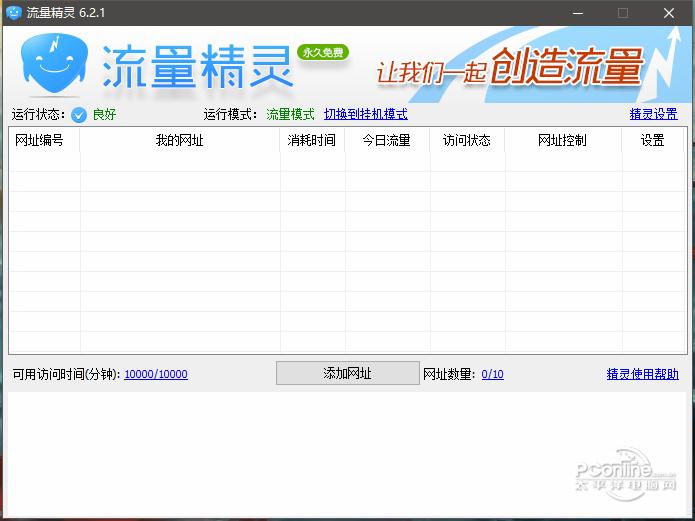The image size is (695, 521).
Task: Switch to 挂机模式 via link
Action: tap(366, 114)
